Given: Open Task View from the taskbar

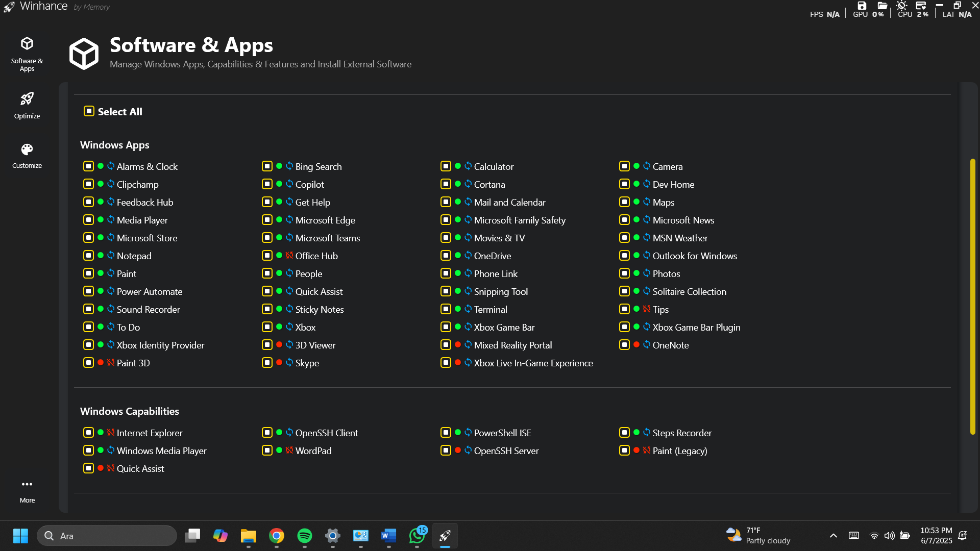Looking at the screenshot, I should (x=192, y=536).
